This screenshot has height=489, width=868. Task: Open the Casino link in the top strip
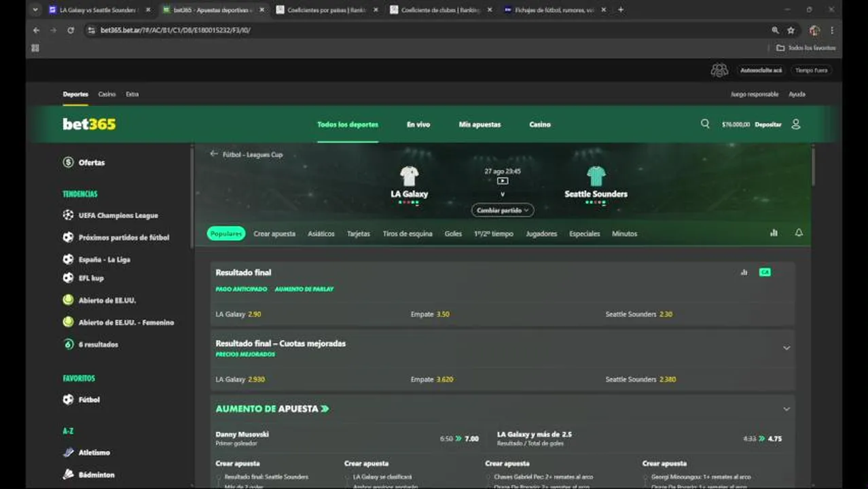(107, 94)
